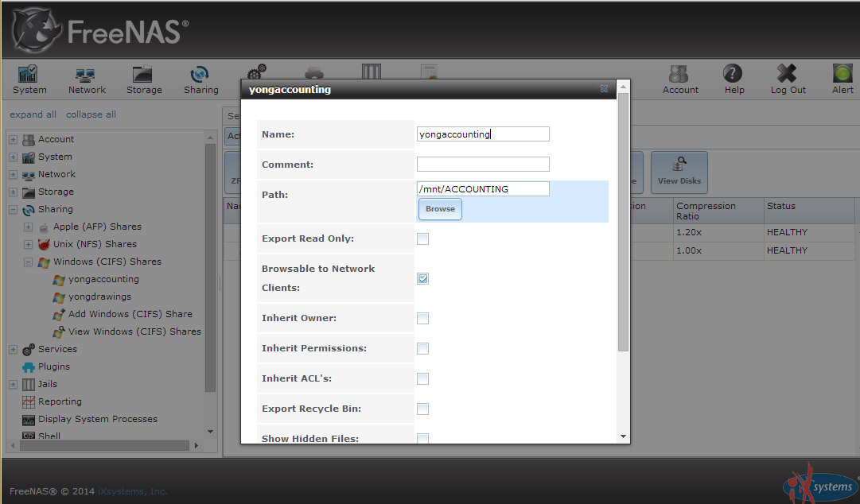
Task: Click the Services gear toolbar icon
Action: coord(257,72)
